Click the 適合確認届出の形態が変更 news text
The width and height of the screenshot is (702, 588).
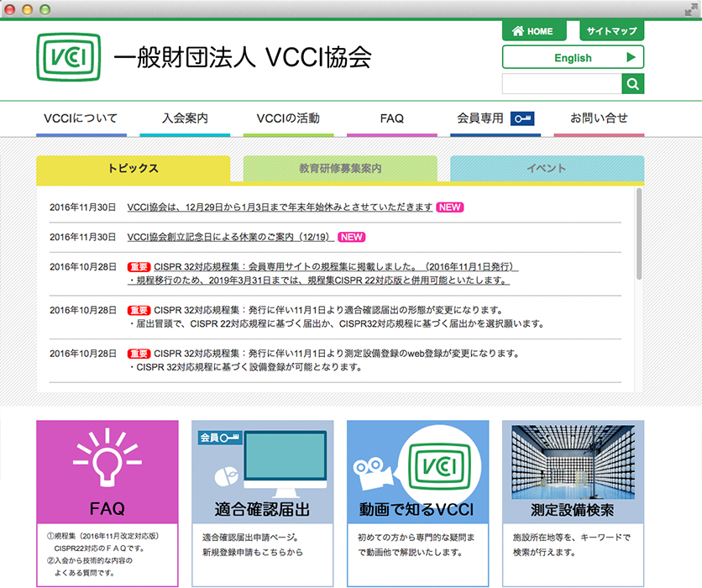336,317
